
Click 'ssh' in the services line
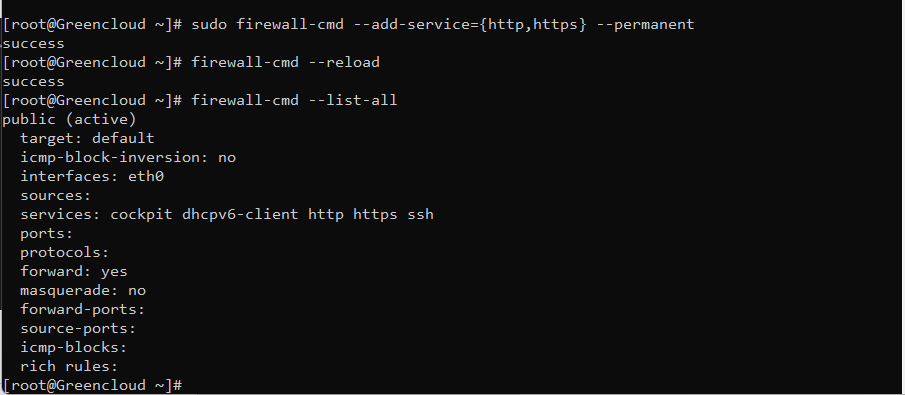pos(421,215)
